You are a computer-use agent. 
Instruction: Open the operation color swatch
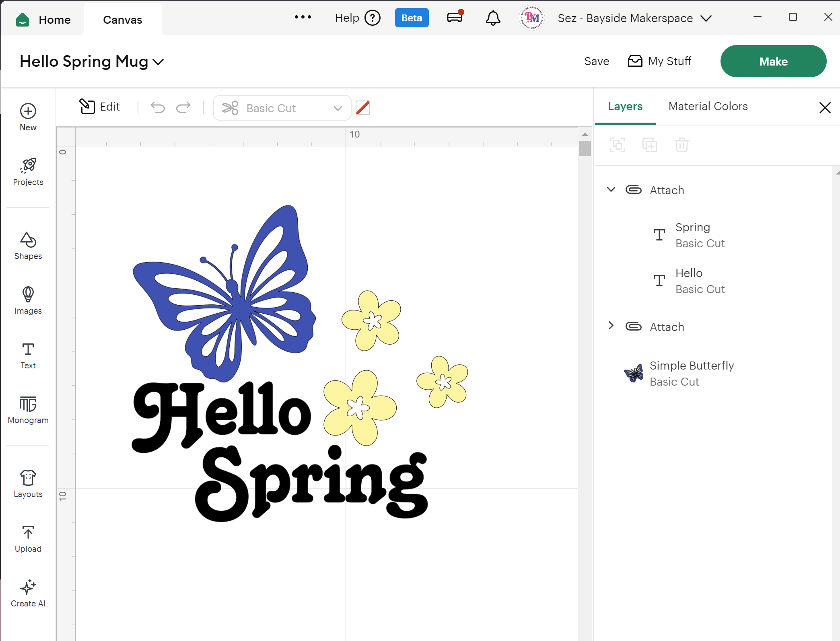(x=362, y=108)
